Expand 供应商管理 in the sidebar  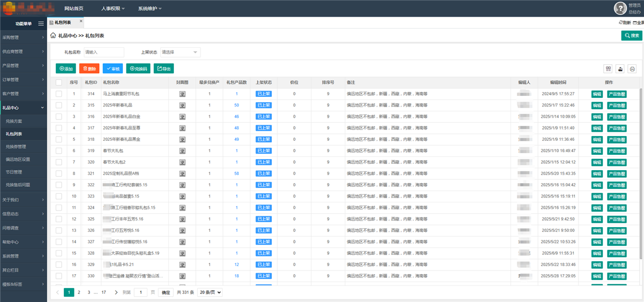click(24, 51)
